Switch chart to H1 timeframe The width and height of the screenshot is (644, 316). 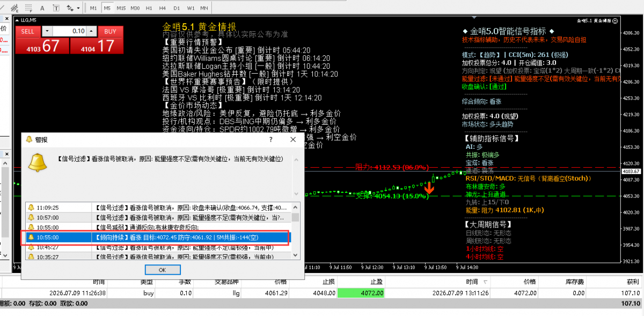point(149,8)
